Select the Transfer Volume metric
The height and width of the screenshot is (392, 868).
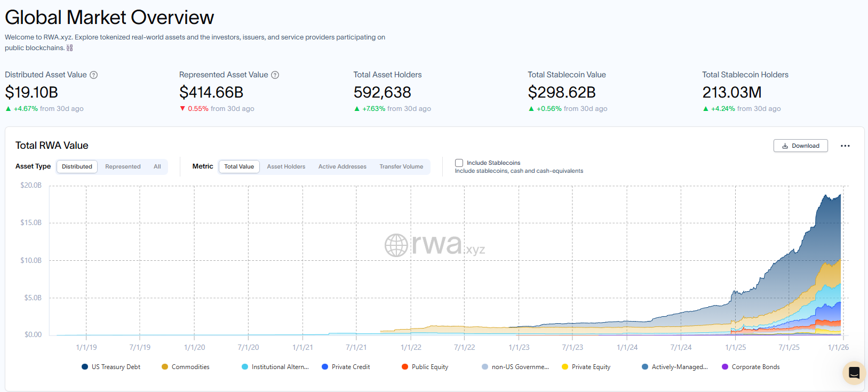[x=401, y=166]
